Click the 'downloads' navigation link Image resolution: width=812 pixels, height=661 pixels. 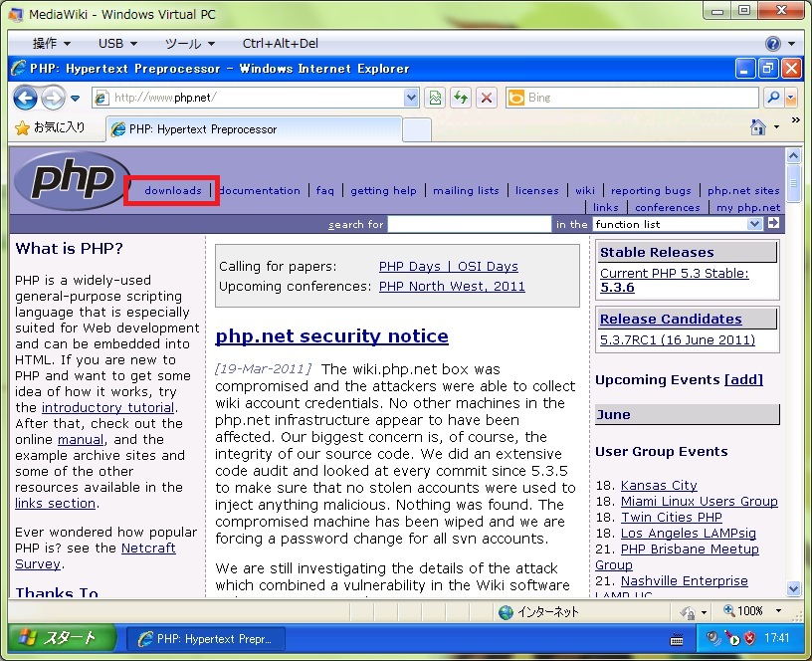[172, 190]
